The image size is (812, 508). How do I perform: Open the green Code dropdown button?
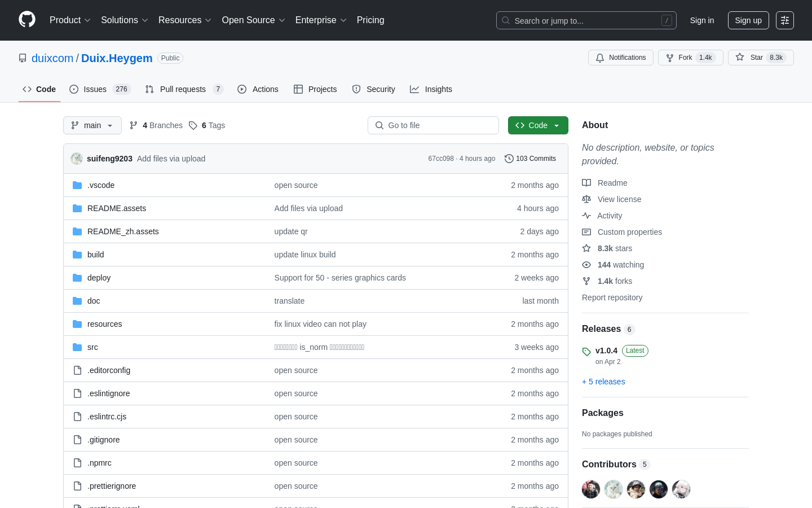tap(538, 125)
